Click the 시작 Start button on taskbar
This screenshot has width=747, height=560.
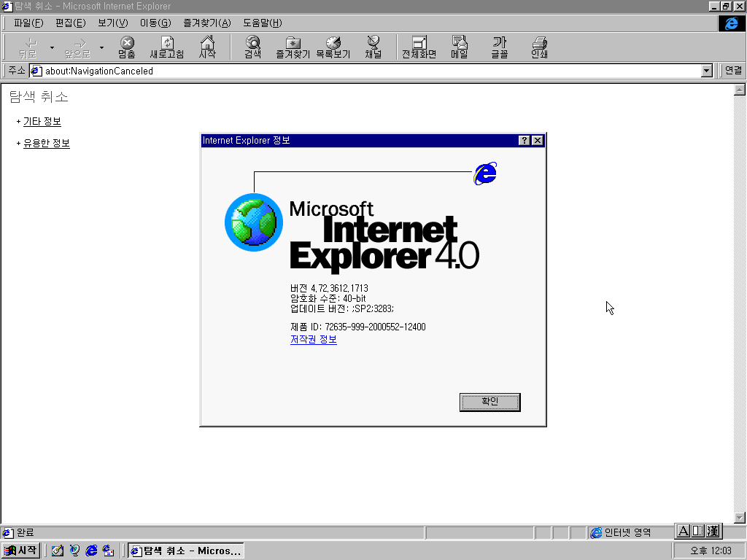pyautogui.click(x=20, y=551)
